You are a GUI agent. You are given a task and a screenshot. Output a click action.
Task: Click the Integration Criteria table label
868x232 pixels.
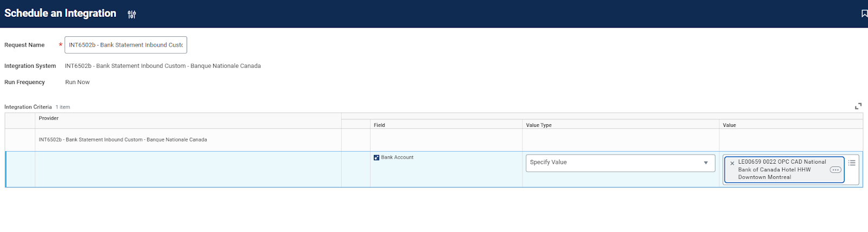tap(28, 107)
